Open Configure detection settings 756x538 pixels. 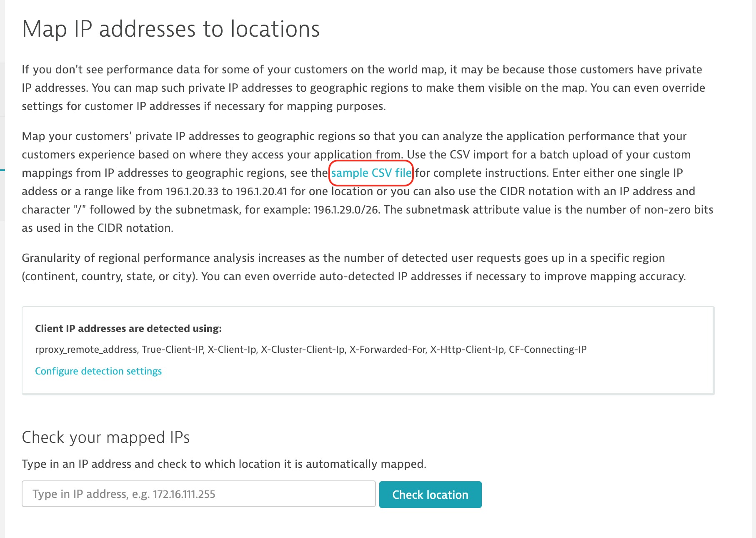tap(98, 371)
